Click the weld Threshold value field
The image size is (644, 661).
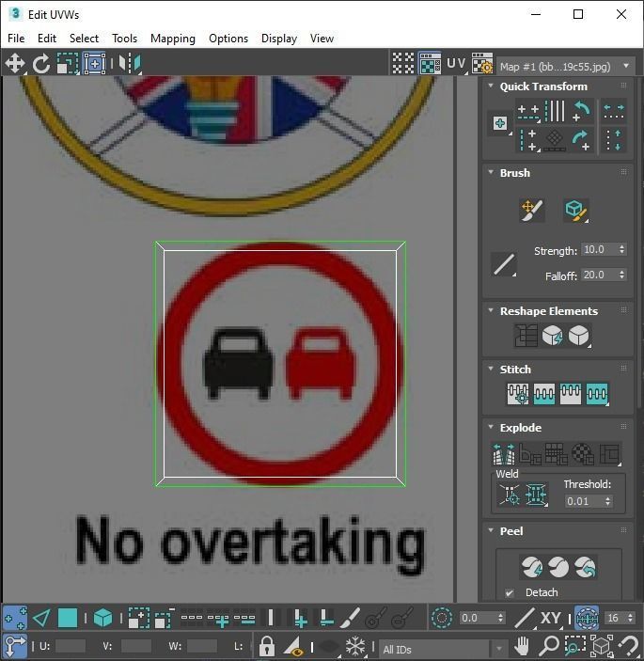(x=583, y=501)
